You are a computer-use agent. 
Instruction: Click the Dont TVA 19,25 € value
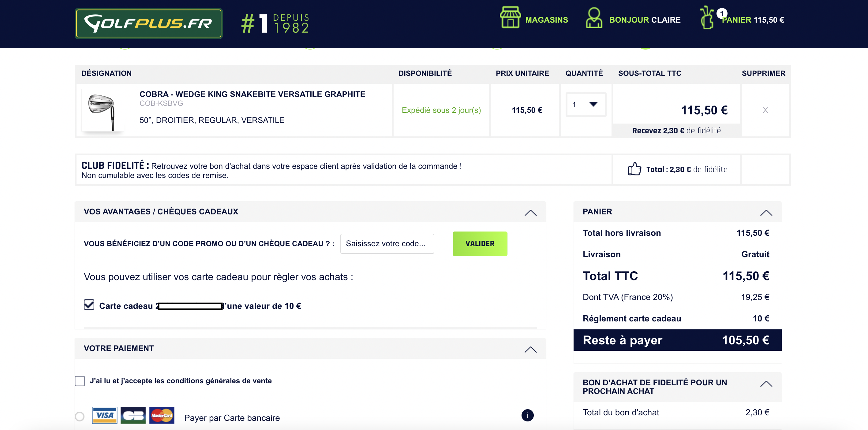(x=755, y=297)
